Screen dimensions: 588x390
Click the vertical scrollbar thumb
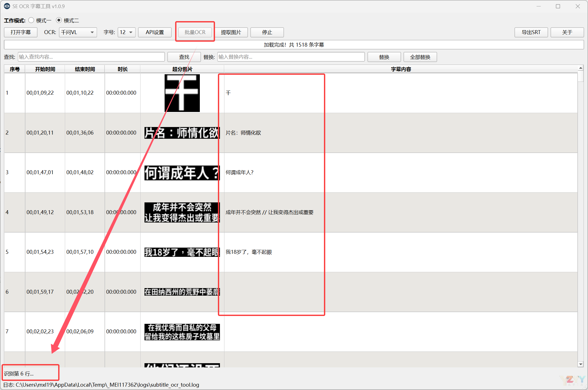click(581, 76)
